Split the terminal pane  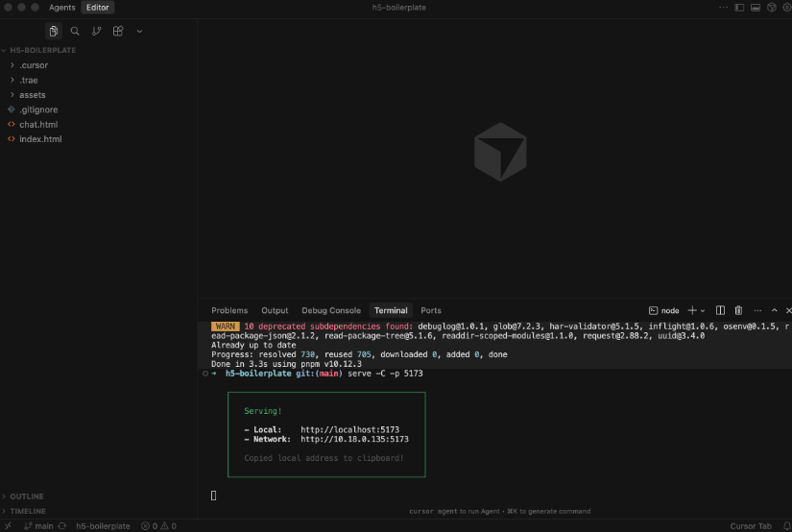click(x=721, y=310)
